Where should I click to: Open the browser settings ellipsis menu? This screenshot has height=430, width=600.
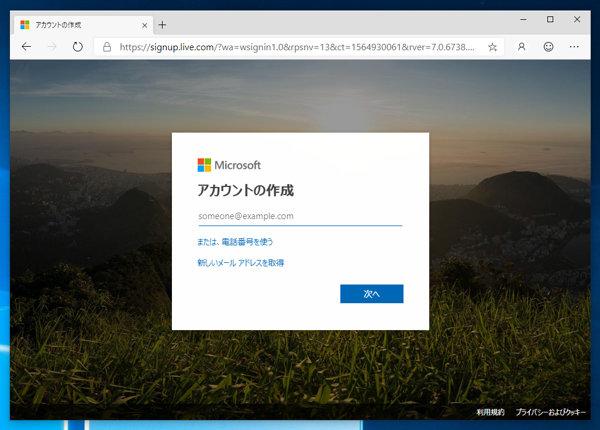(574, 47)
